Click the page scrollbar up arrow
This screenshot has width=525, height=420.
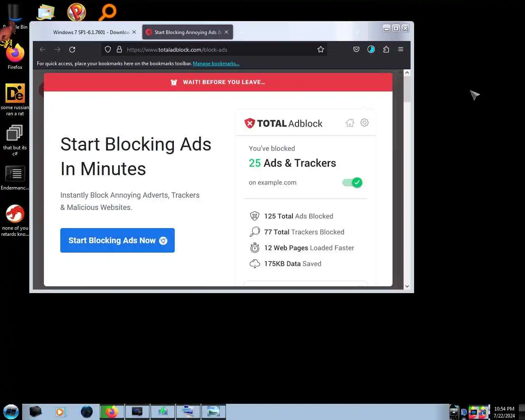407,73
